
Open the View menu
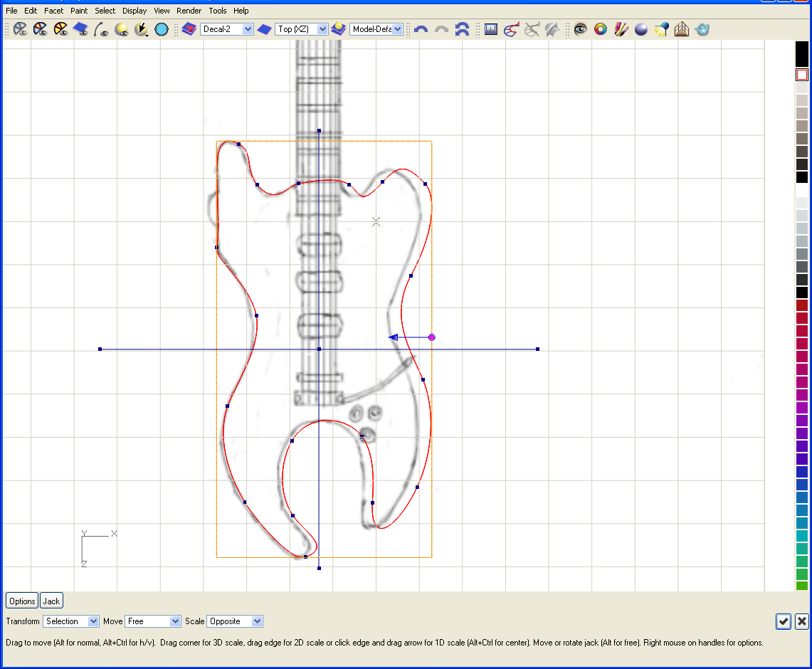(162, 11)
